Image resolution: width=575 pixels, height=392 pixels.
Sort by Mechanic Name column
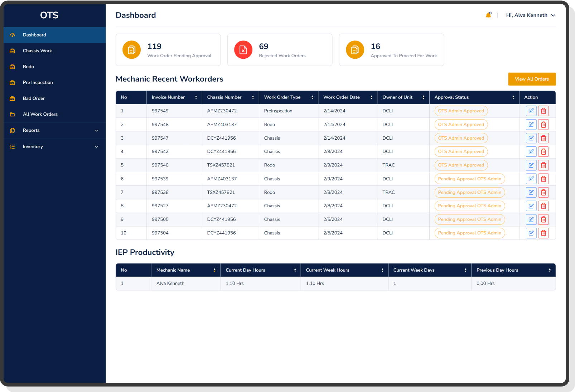pos(215,270)
